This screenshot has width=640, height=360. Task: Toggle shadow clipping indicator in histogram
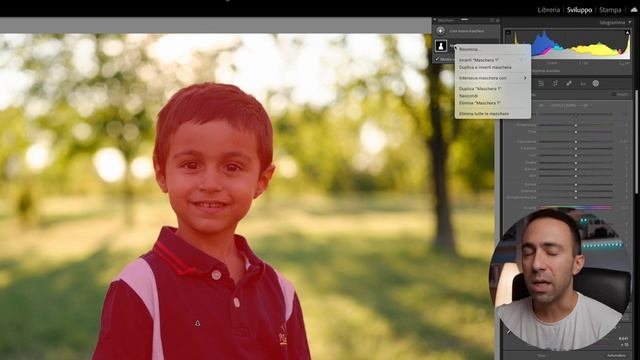pos(508,32)
